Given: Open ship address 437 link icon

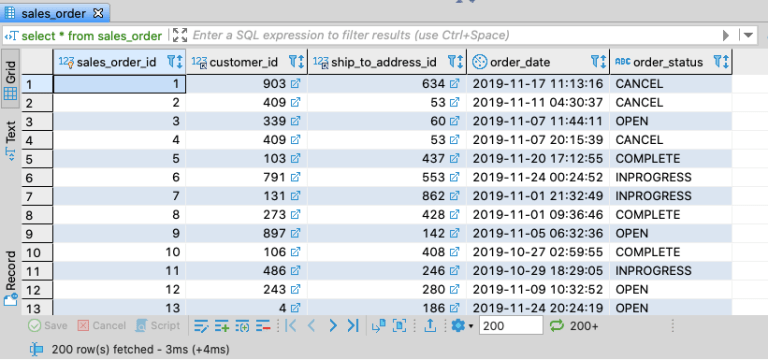Looking at the screenshot, I should 455,159.
